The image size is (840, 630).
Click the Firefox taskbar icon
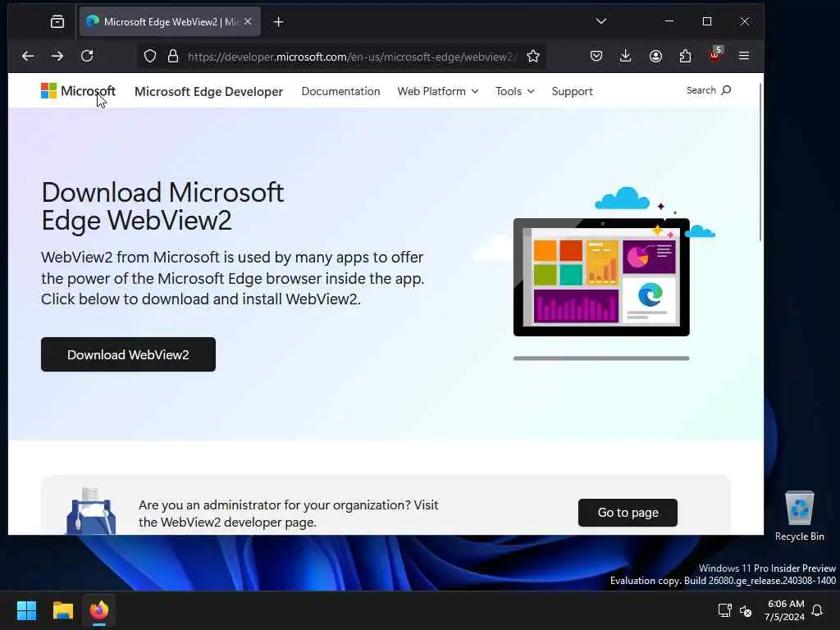99,610
